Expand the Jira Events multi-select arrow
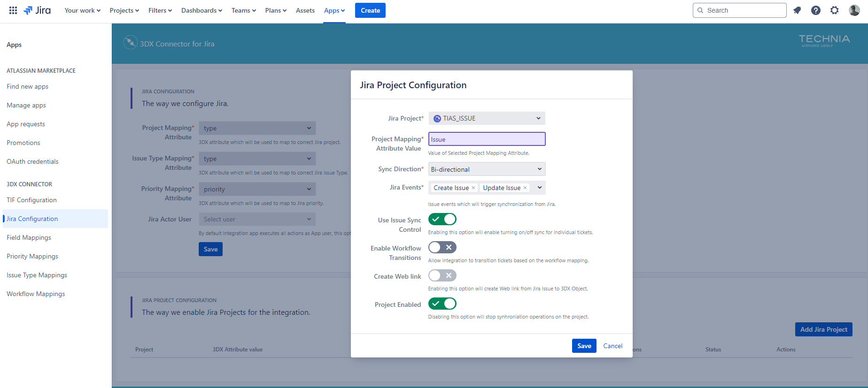Screen dimensions: 868x388 [539, 188]
